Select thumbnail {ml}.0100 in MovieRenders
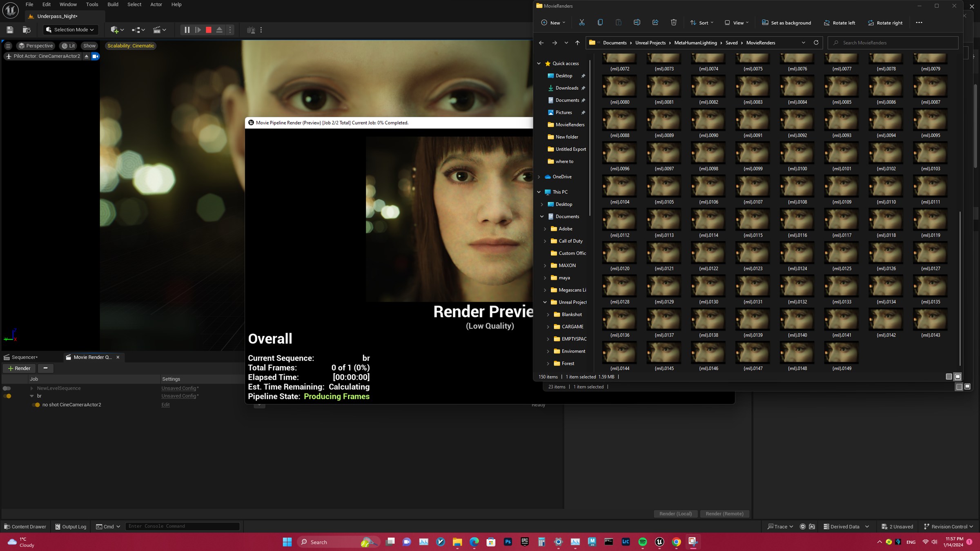 [x=797, y=156]
